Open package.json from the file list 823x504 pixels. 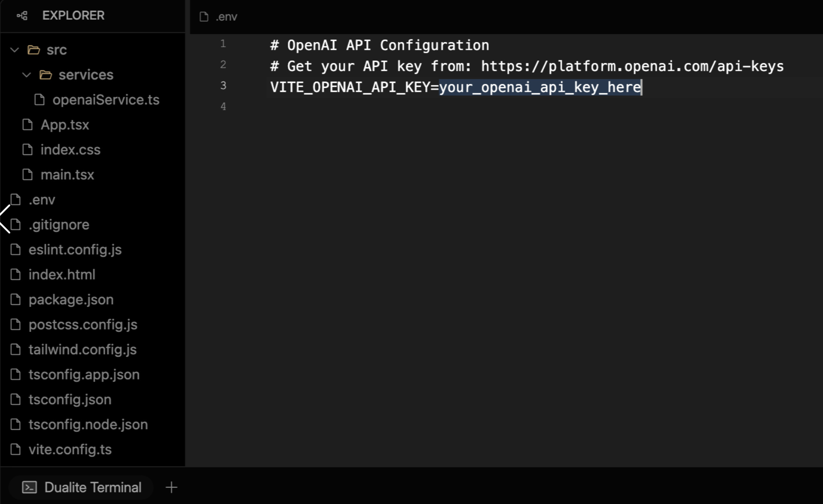71,299
